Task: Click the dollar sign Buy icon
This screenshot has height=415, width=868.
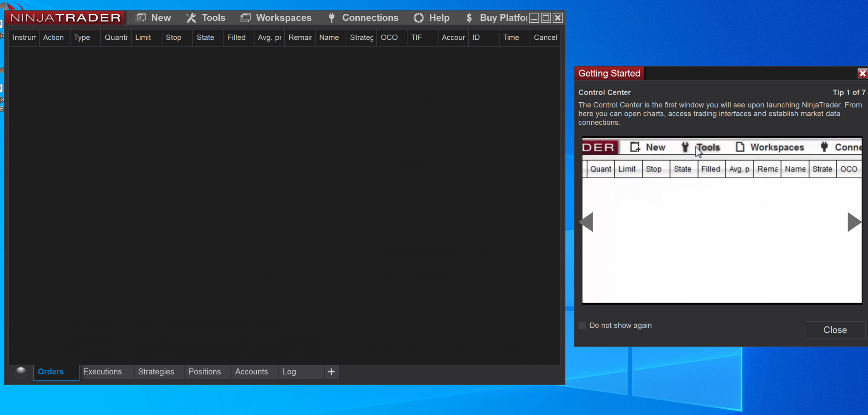Action: [469, 18]
